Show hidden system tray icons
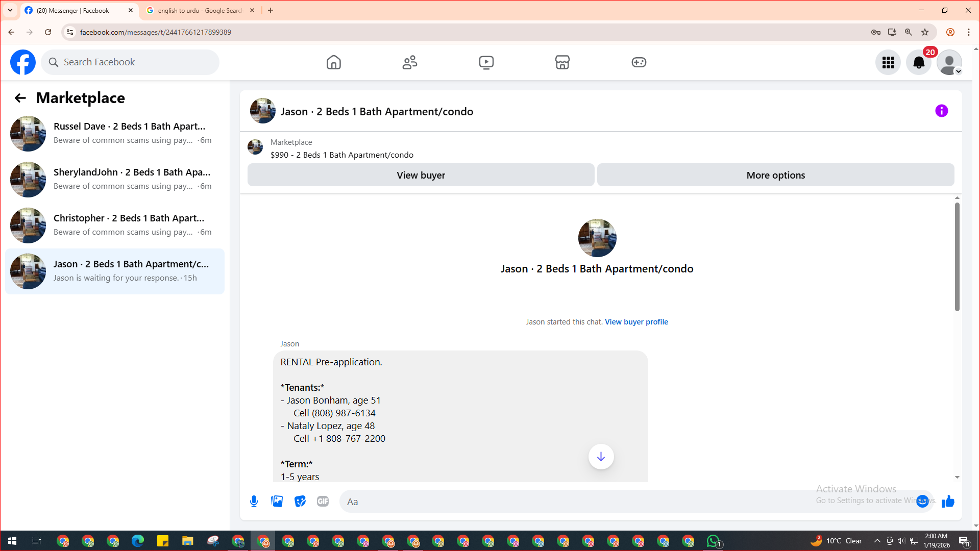 tap(877, 541)
